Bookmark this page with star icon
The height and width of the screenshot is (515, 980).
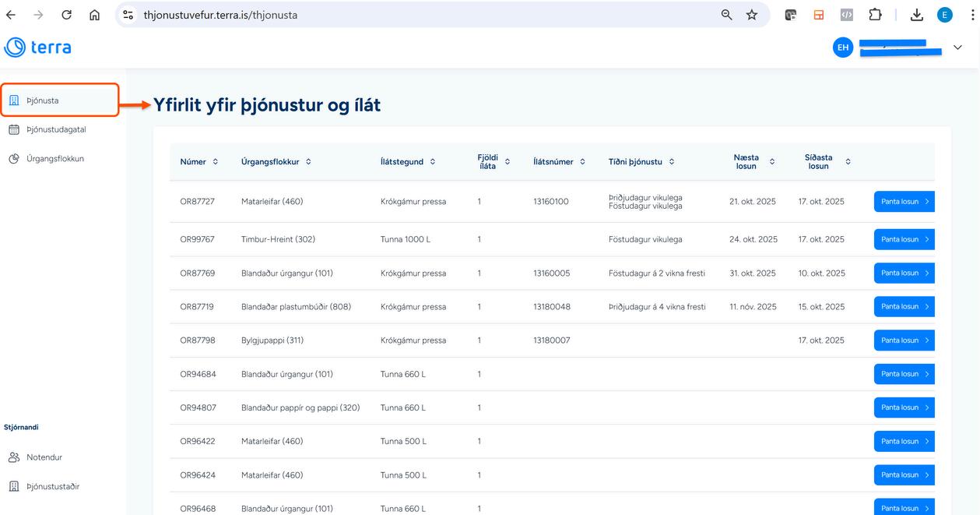(752, 15)
